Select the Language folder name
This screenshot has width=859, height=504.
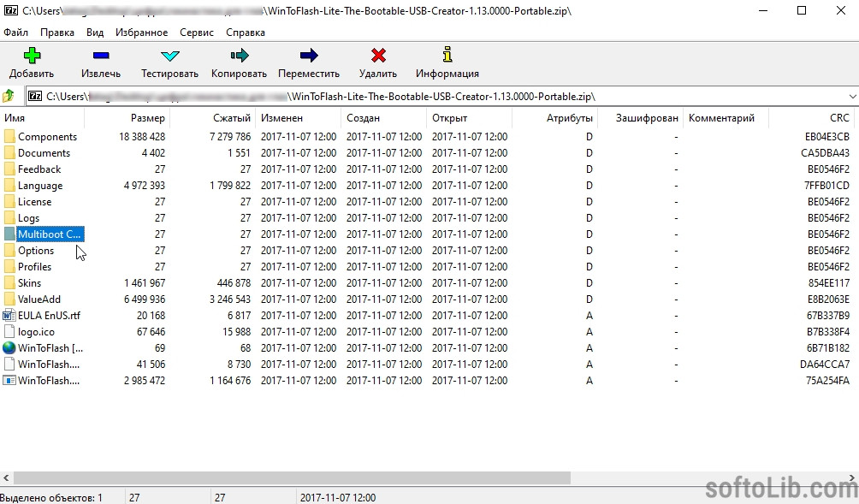point(40,186)
